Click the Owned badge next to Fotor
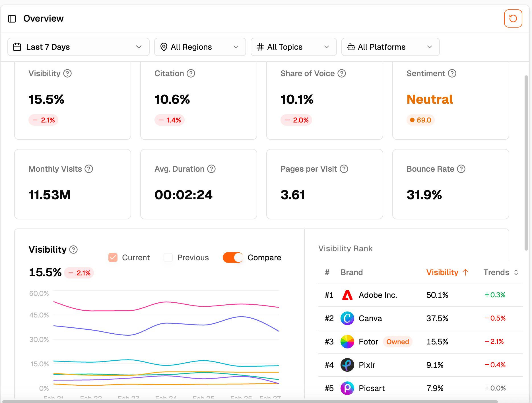The image size is (532, 403). (x=397, y=342)
